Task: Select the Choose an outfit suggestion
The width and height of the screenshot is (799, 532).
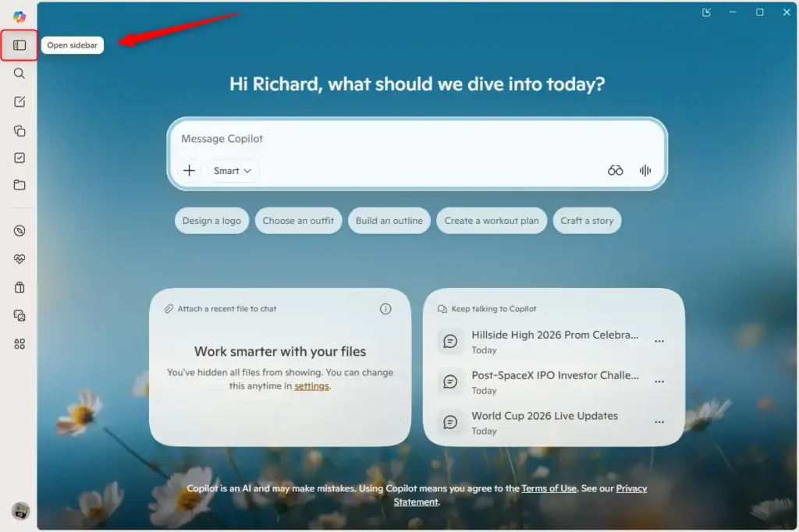Action: tap(298, 221)
